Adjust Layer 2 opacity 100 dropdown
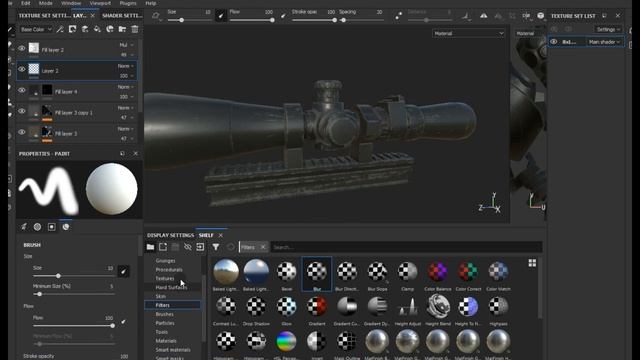This screenshot has height=360, width=640. click(126, 76)
